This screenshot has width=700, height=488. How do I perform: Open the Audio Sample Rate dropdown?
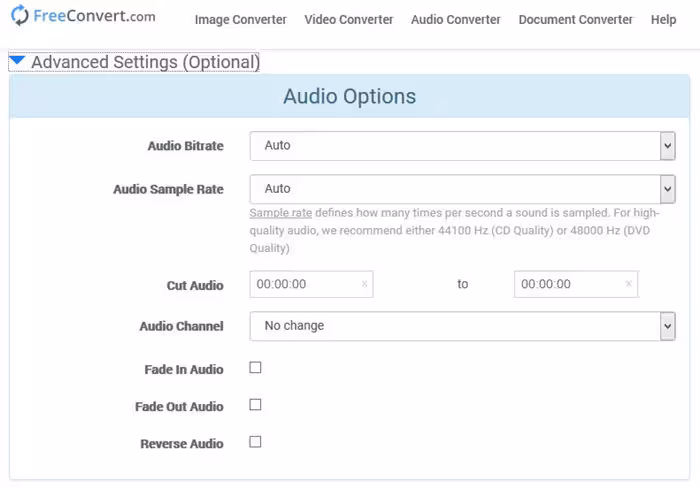point(455,189)
